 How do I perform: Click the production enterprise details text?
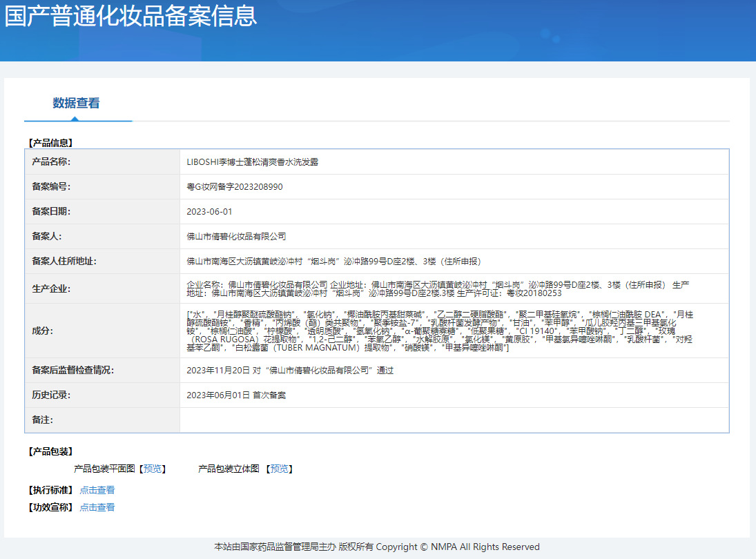(438, 289)
